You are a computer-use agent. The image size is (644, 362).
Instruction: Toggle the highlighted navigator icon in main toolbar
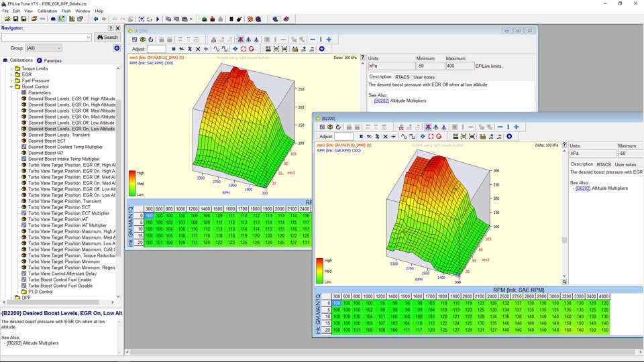[x=62, y=19]
